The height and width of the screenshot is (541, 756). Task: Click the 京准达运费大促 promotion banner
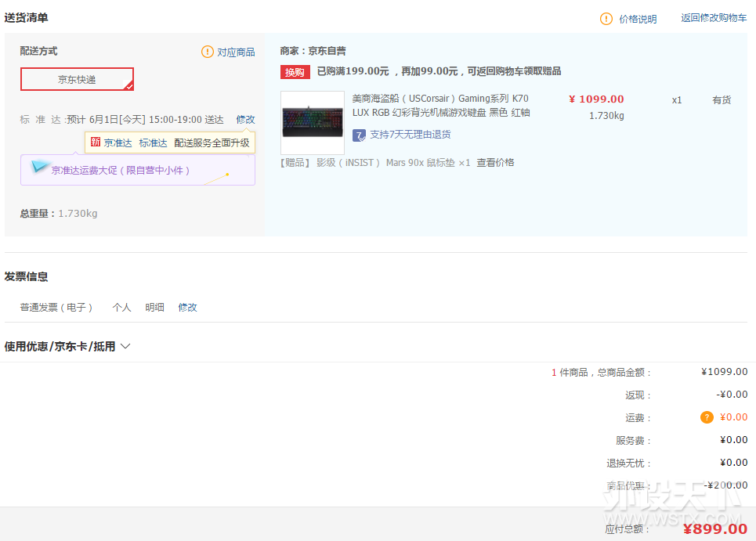click(x=137, y=170)
